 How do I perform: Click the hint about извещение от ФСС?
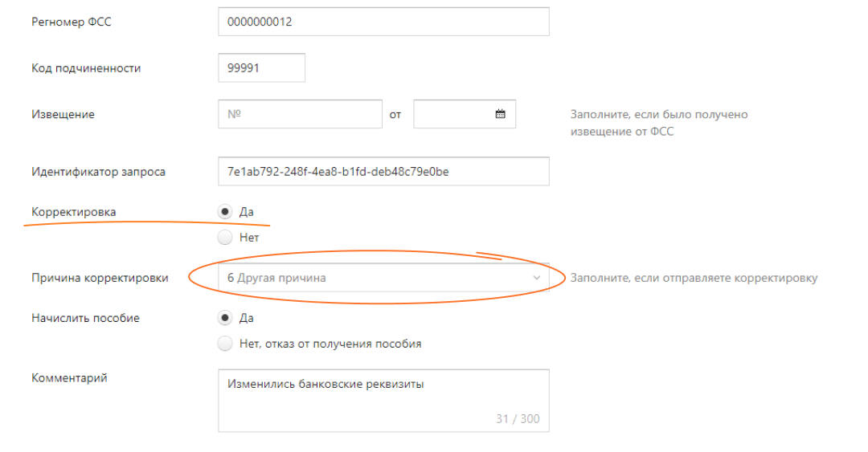click(x=659, y=123)
